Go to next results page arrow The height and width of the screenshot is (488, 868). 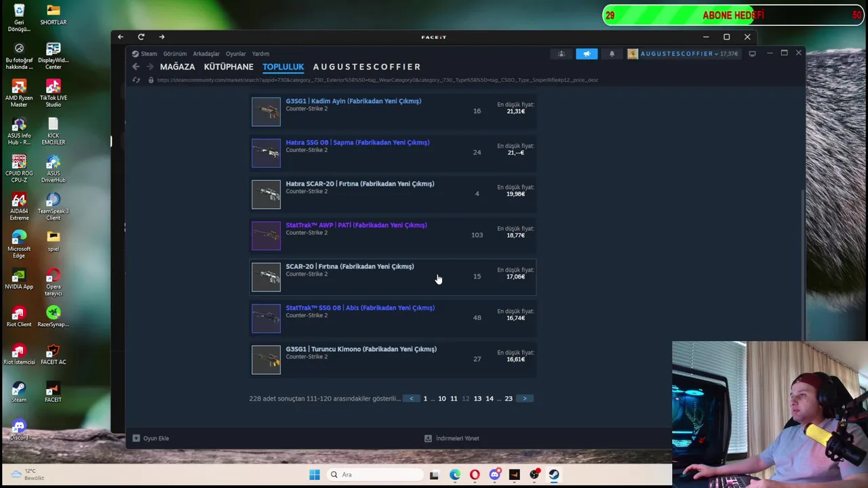[524, 399]
